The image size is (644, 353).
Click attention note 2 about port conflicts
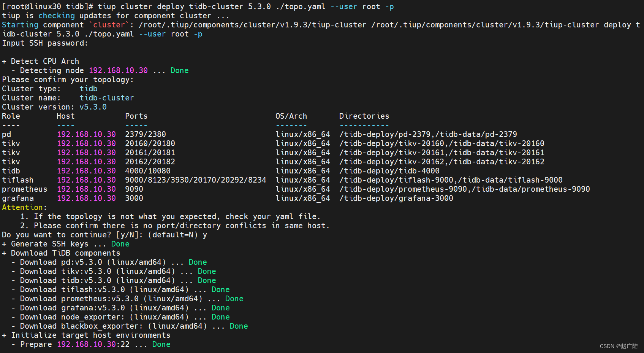coord(175,226)
